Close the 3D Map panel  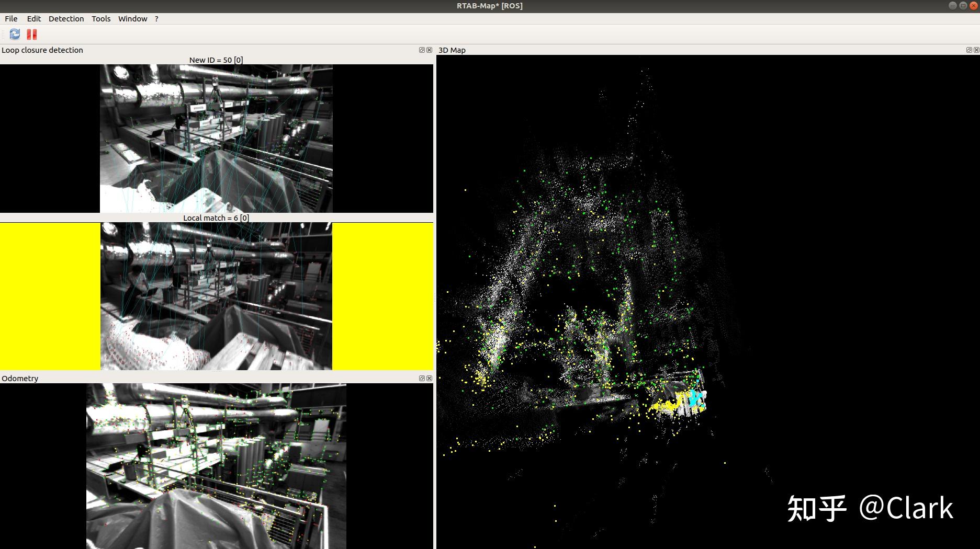click(976, 50)
